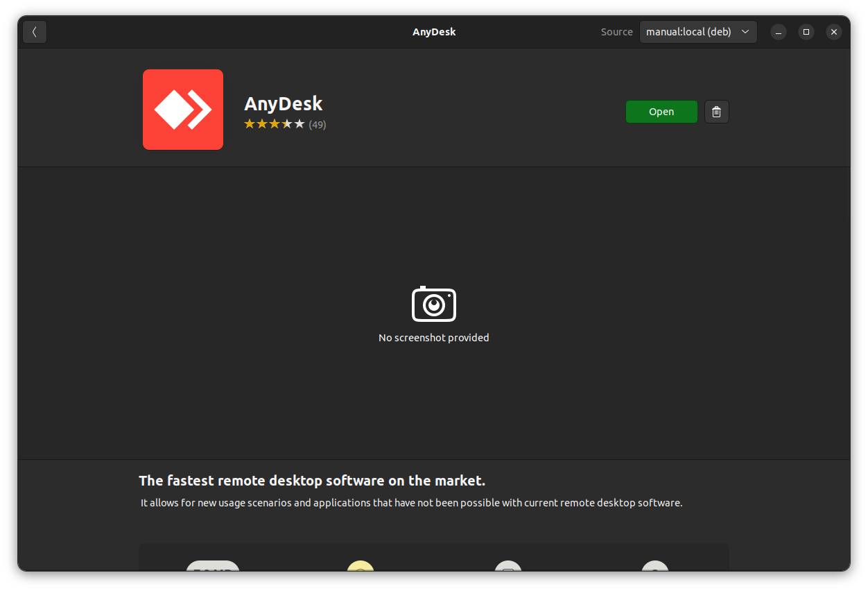Click the review count (49)
The width and height of the screenshot is (868, 591).
coord(318,123)
